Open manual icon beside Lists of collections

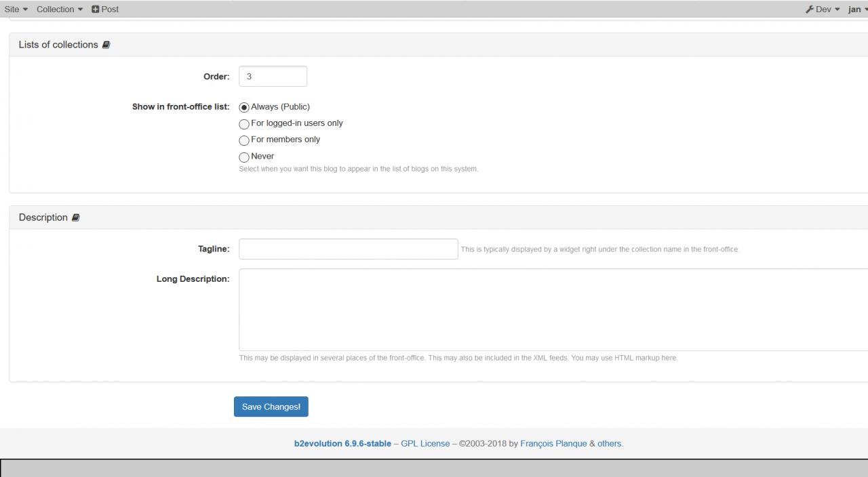[106, 45]
